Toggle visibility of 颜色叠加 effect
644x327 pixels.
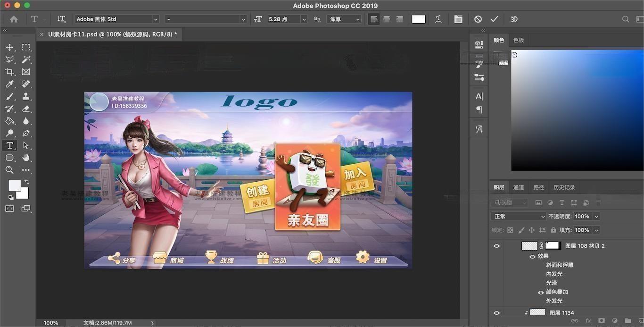(541, 292)
